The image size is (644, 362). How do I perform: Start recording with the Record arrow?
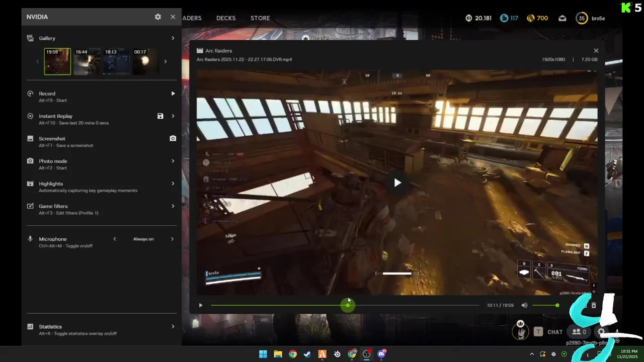coord(173,94)
